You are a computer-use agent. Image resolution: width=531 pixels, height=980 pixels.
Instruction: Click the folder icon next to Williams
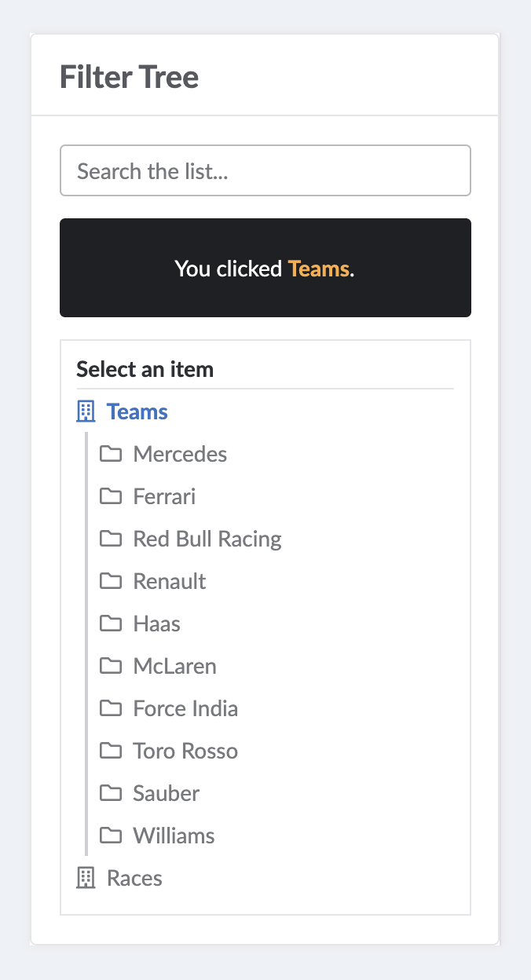(111, 836)
